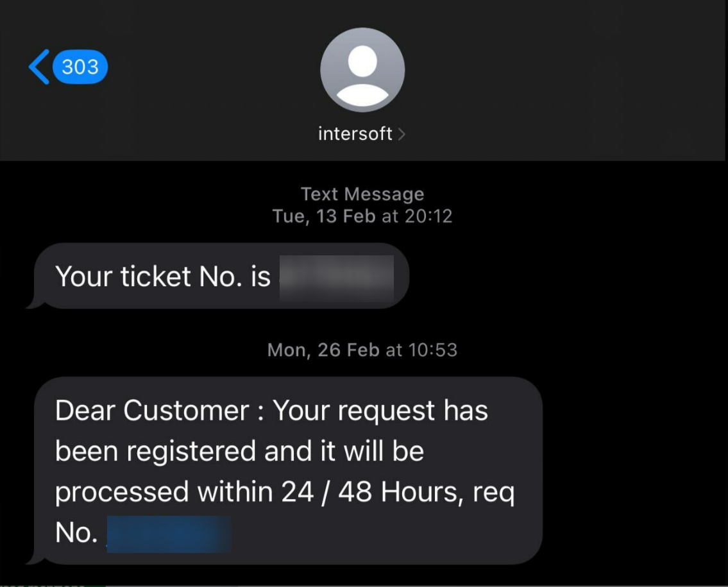Click the word "req" in second message
Screen dimensions: 728x587
tap(493, 493)
